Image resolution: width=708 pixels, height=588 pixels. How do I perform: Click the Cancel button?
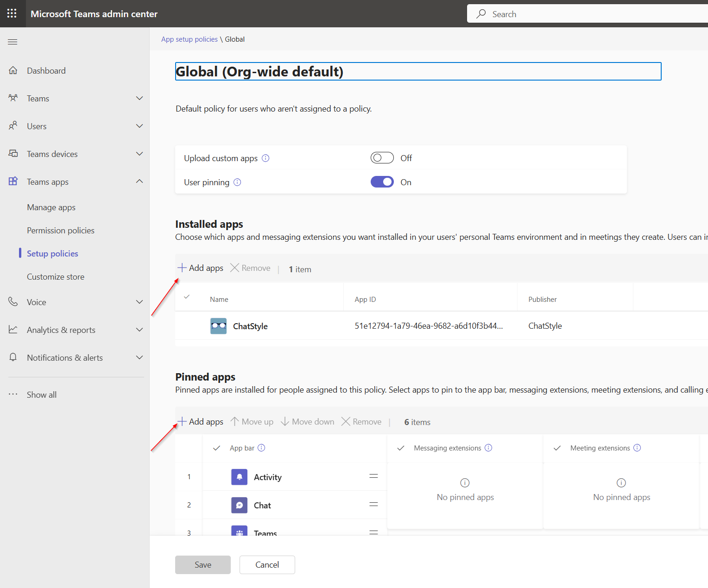(x=267, y=565)
